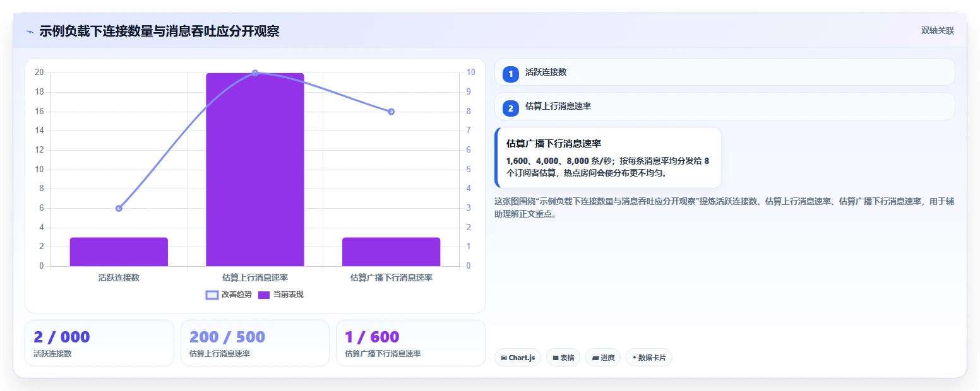Image resolution: width=980 pixels, height=391 pixels.
Task: Click the numbered badge 1 for 活跃连接数
Action: coord(511,74)
